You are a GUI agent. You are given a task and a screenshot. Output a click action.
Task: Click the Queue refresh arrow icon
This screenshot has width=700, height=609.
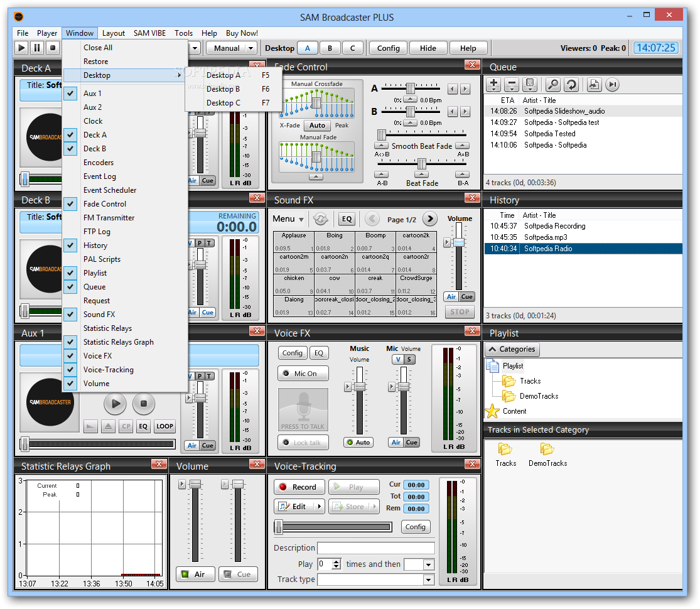click(x=571, y=84)
